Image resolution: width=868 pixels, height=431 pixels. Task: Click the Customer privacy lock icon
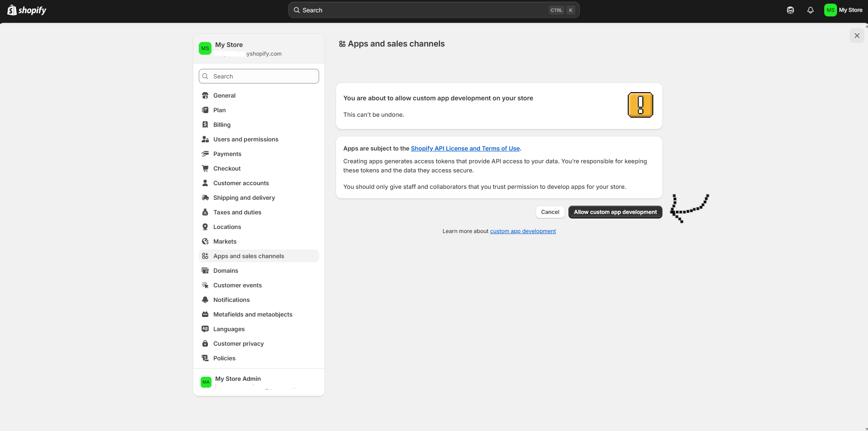click(x=205, y=343)
